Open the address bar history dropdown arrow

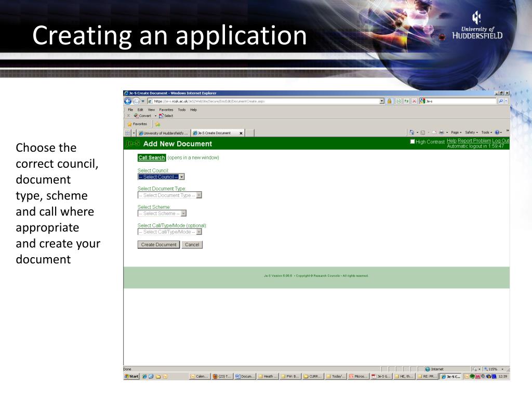coord(382,101)
